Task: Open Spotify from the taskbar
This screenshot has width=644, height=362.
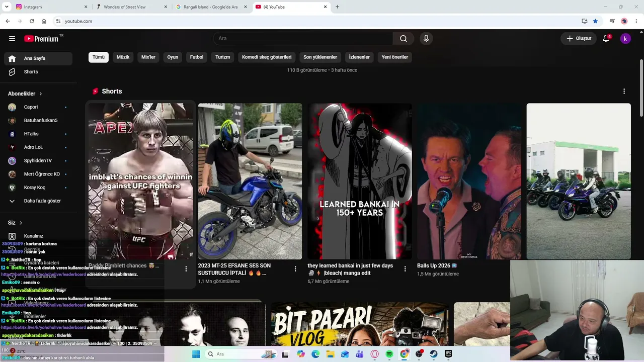Action: click(389, 354)
